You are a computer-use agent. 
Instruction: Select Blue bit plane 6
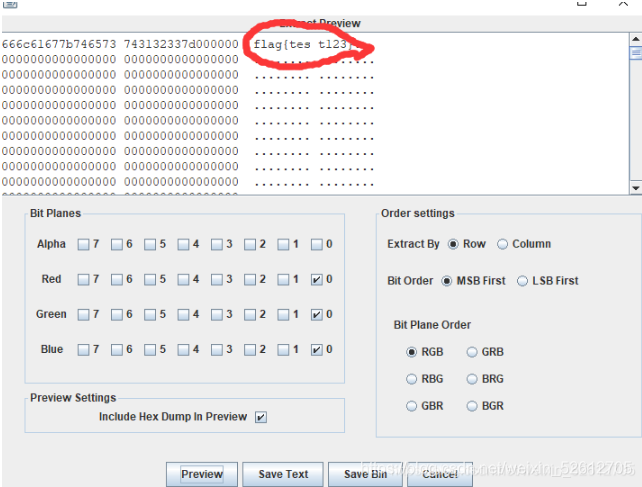click(117, 350)
